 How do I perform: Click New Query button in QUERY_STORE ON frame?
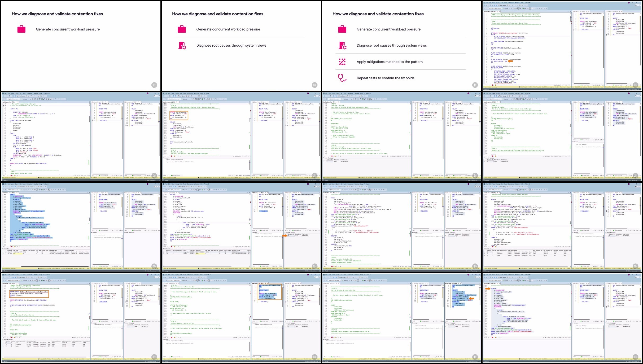[502, 5]
